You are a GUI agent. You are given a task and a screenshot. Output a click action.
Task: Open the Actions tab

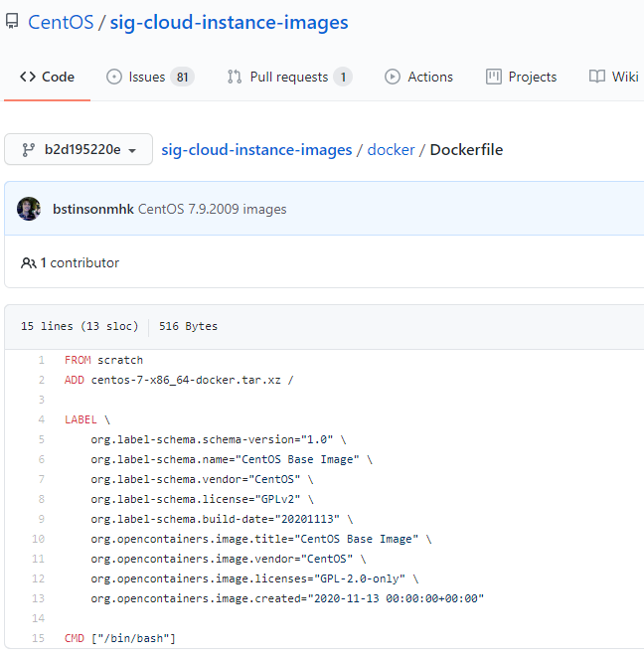click(x=418, y=77)
